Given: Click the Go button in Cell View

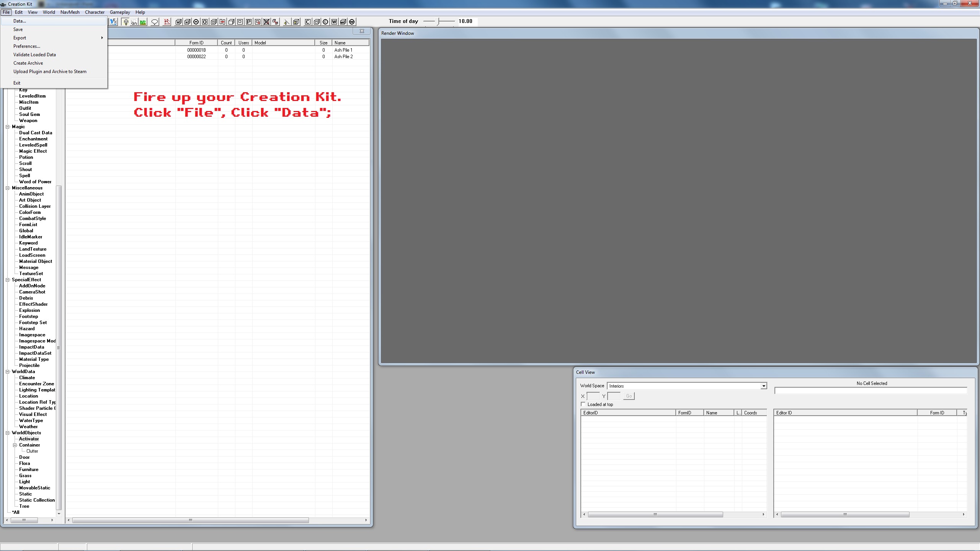Looking at the screenshot, I should 629,396.
